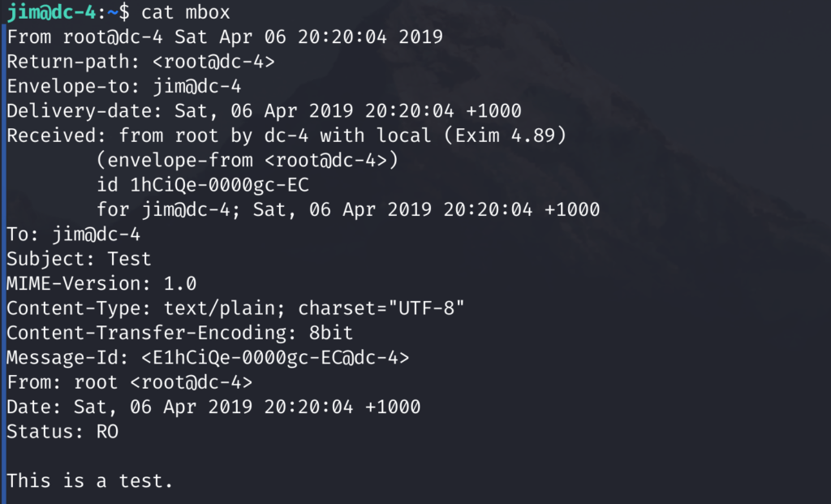This screenshot has width=831, height=504.
Task: Click 'Content-Transfer-Encoding: 8bit' line
Action: tap(179, 333)
